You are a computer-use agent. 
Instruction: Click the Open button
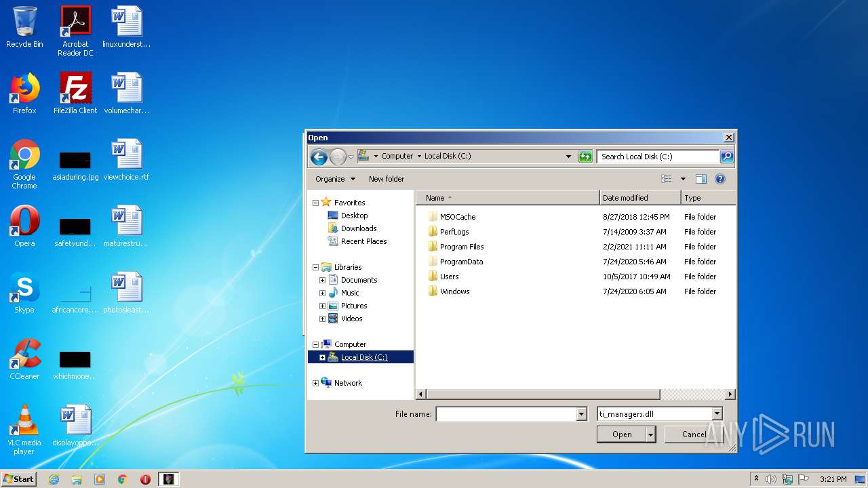(x=622, y=434)
